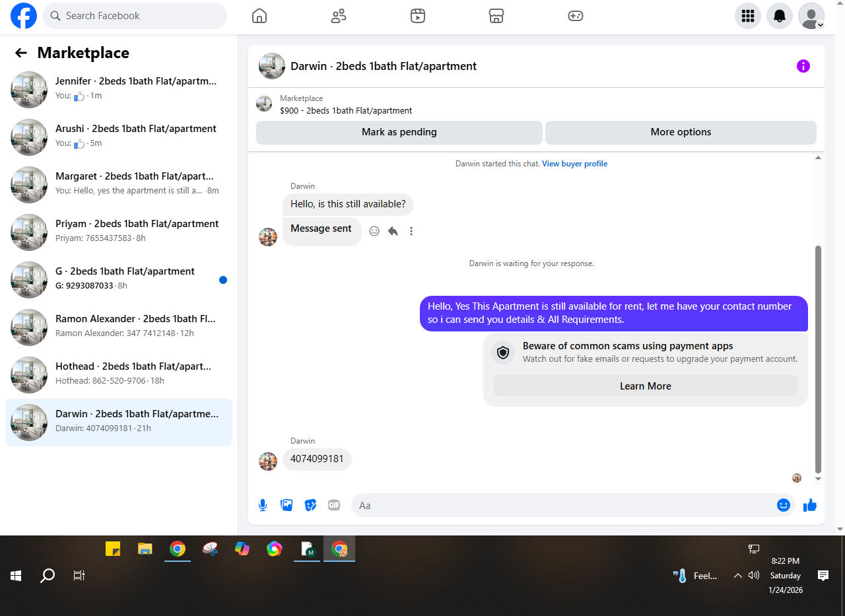
Task: Open Windows notification center icon
Action: (823, 576)
